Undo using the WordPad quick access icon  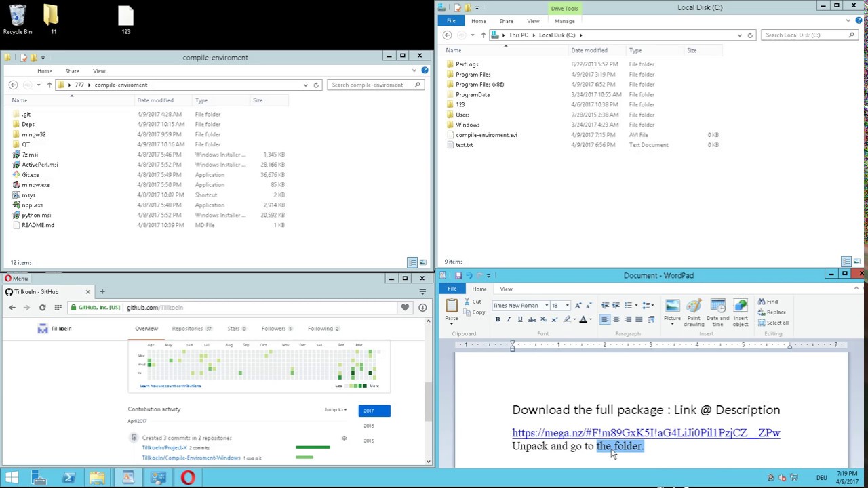469,275
